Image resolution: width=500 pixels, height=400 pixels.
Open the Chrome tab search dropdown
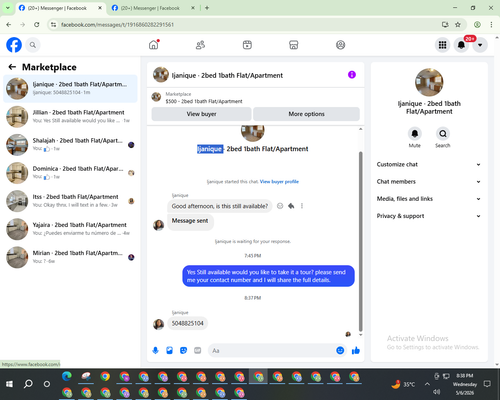tap(8, 8)
